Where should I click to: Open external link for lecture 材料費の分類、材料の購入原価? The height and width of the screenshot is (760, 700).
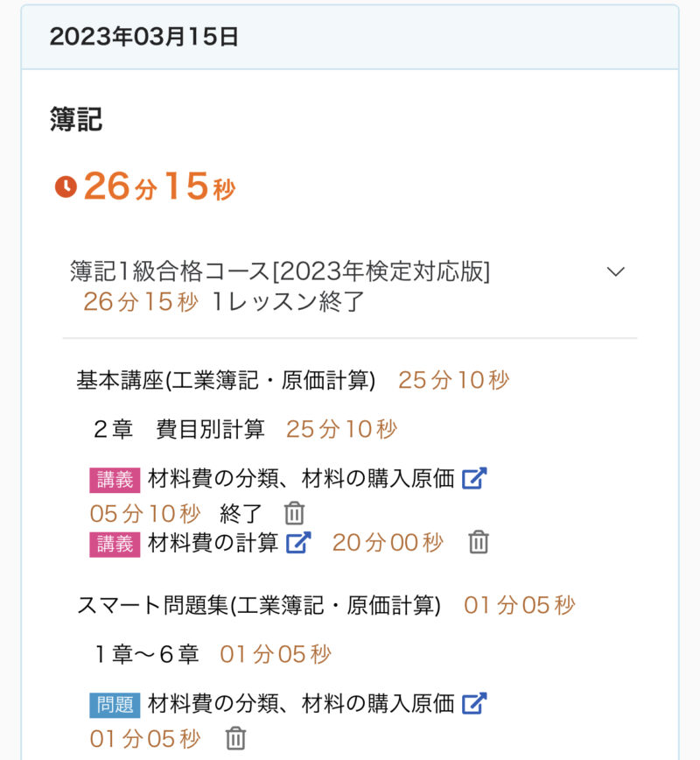click(474, 479)
